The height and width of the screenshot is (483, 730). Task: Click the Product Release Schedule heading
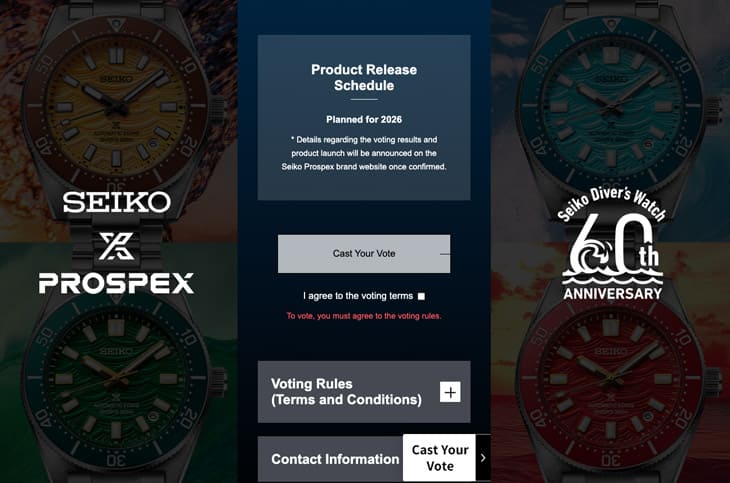(364, 78)
